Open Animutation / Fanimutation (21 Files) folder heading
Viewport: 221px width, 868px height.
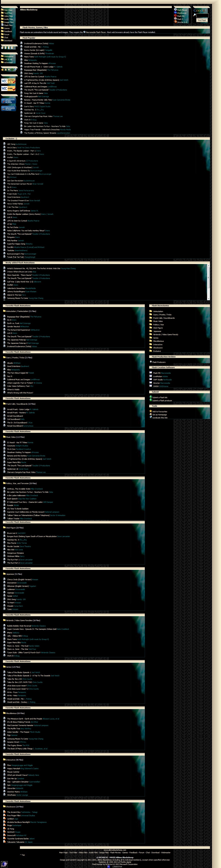pyautogui.click(x=21, y=311)
